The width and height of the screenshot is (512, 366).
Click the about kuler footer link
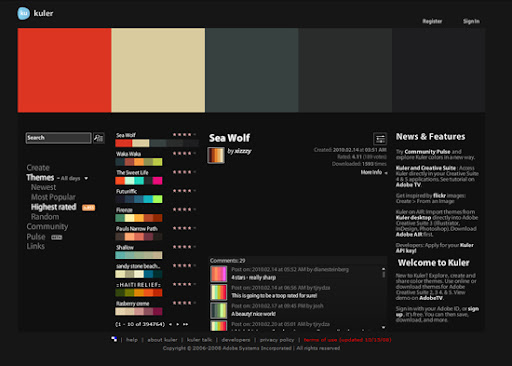click(x=162, y=340)
